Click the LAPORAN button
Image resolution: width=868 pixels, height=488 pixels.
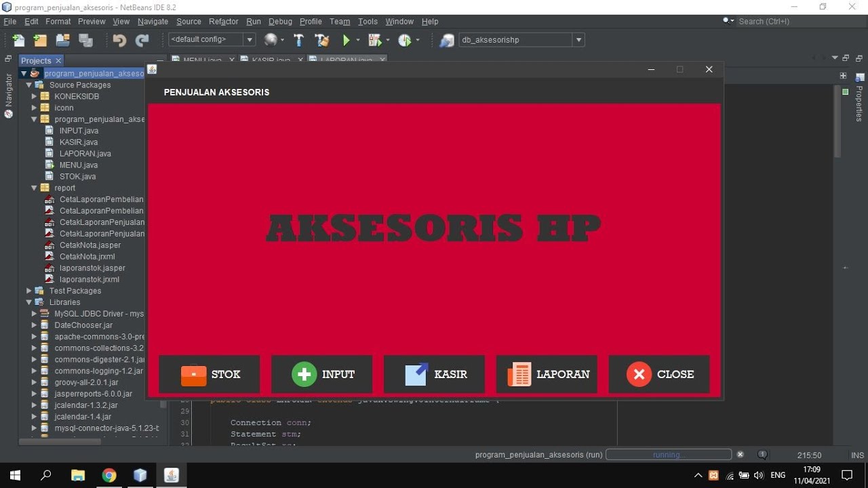click(547, 374)
